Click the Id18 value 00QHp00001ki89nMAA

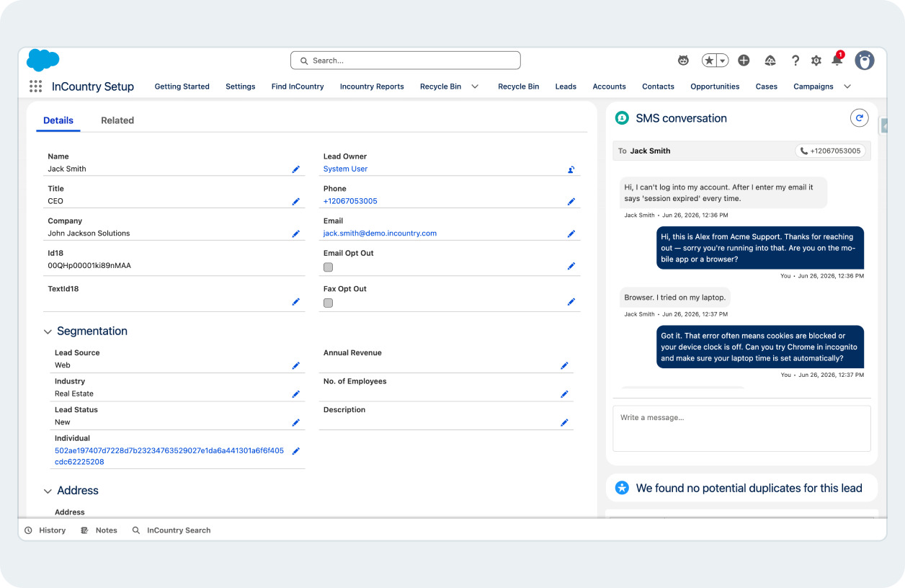[x=89, y=266]
